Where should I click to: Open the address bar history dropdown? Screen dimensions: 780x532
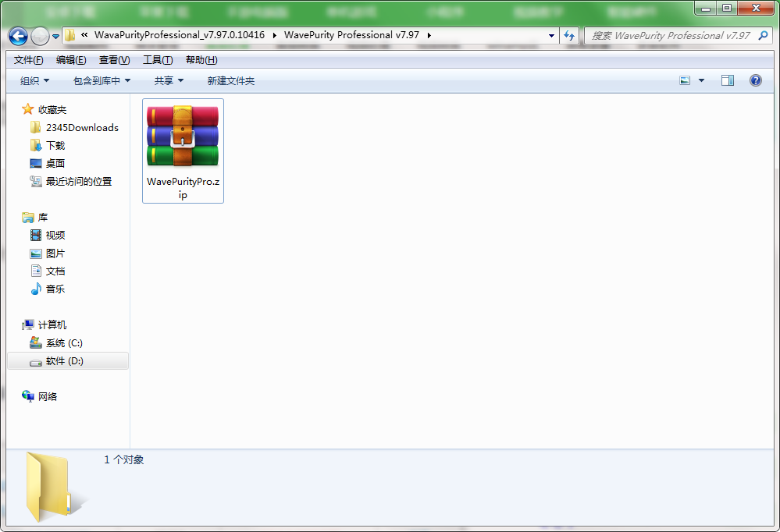click(x=551, y=36)
